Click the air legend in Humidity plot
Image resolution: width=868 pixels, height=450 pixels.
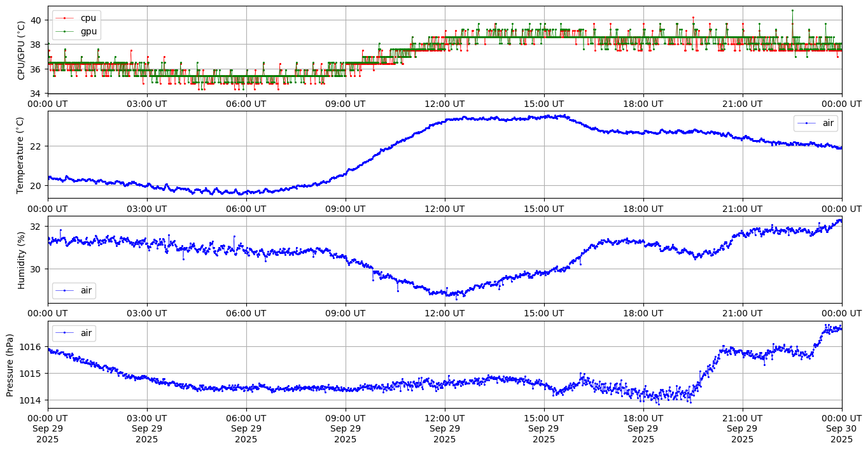74,291
